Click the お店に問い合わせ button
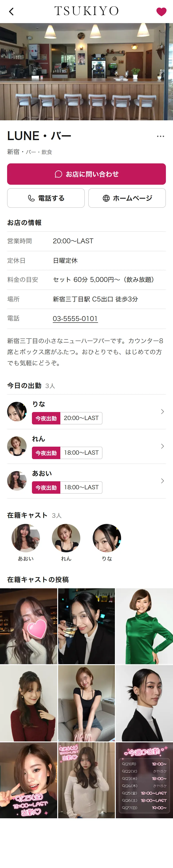 click(x=86, y=174)
